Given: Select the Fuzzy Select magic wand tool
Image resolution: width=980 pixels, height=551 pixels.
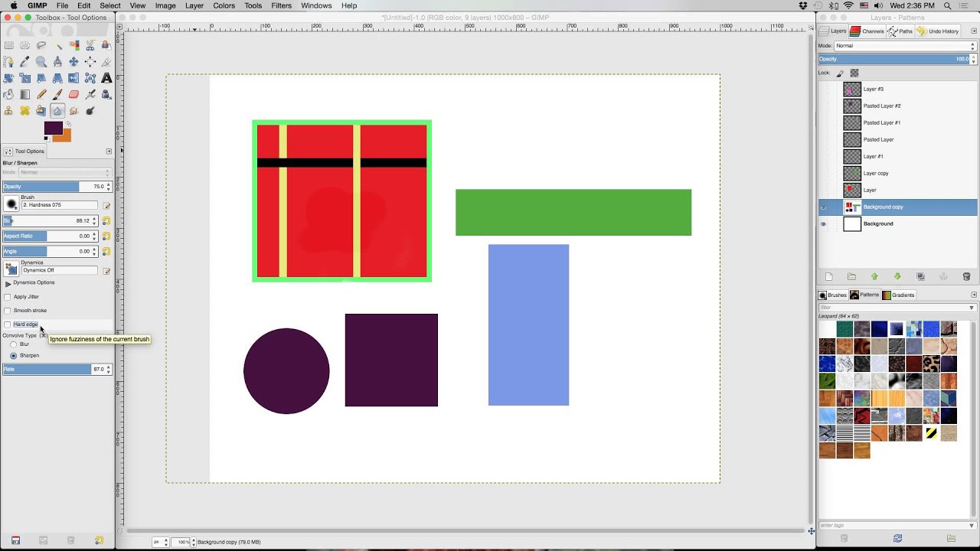Looking at the screenshot, I should tap(57, 45).
